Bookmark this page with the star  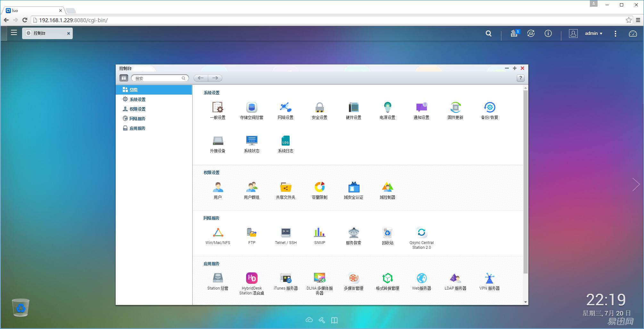point(629,20)
